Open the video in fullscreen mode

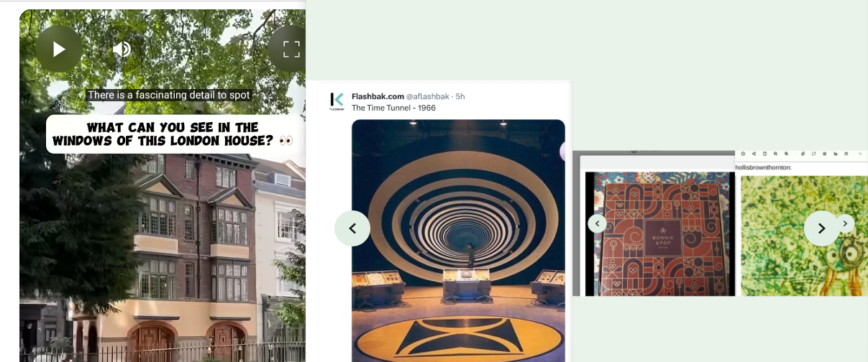coord(291,49)
